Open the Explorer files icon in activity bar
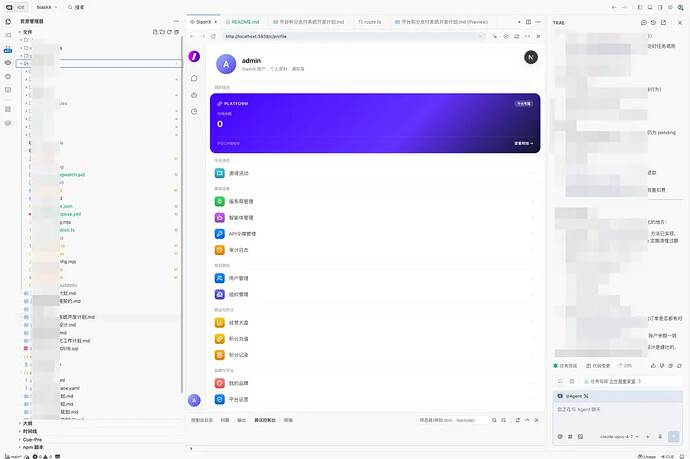 pos(8,22)
